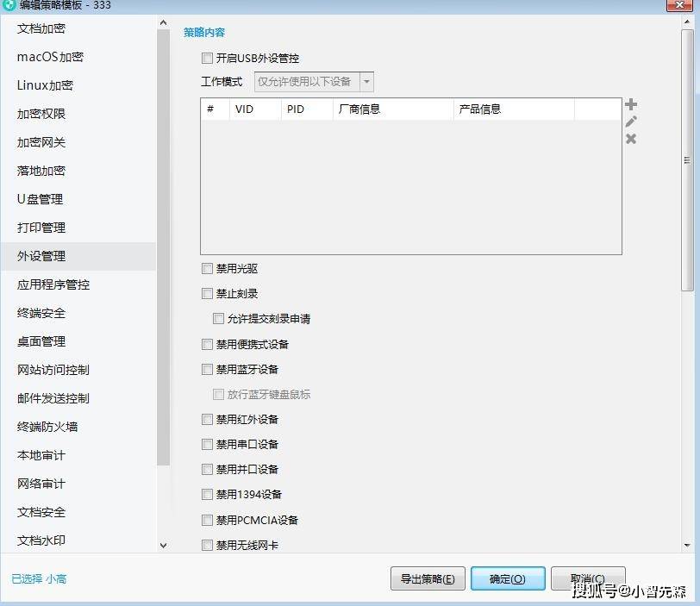The height and width of the screenshot is (606, 700).
Task: Click 厂商信息 column header
Action: 393,109
